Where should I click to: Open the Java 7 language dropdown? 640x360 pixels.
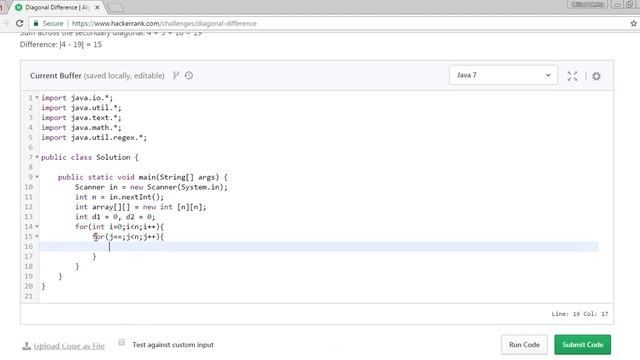click(503, 75)
